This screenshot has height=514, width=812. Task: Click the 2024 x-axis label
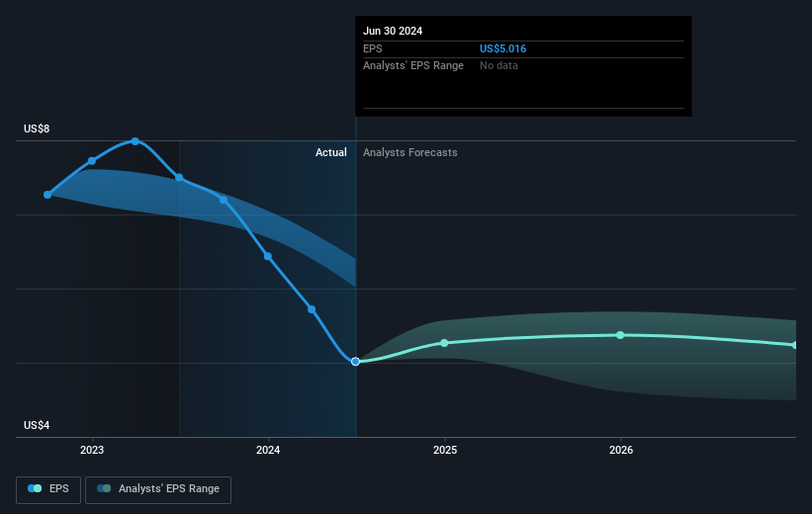tap(268, 450)
